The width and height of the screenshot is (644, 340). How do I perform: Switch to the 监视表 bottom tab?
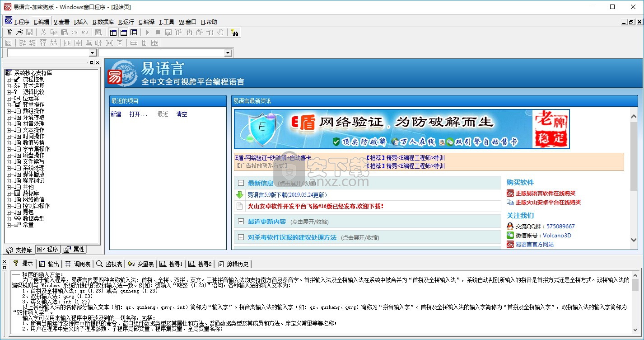(x=109, y=264)
